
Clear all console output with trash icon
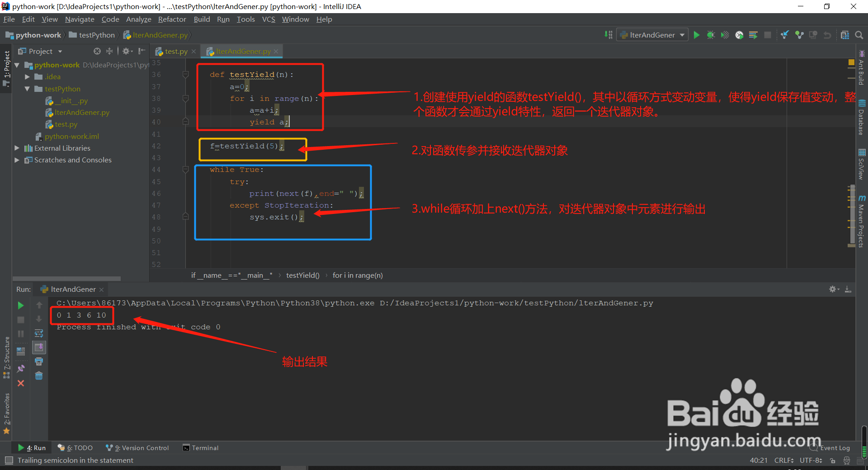[x=39, y=376]
